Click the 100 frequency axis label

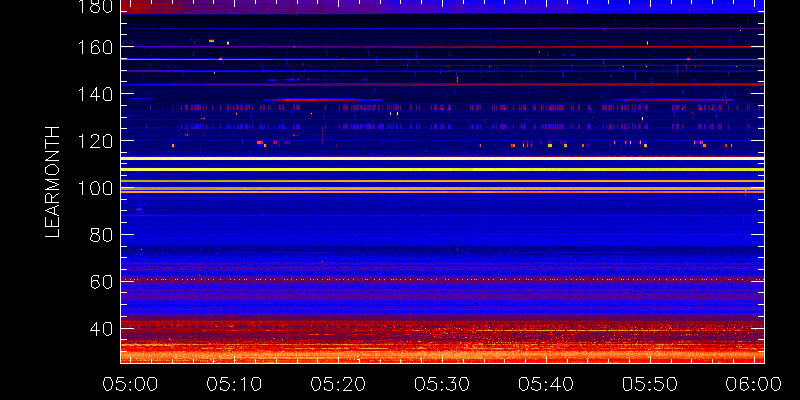coord(95,188)
